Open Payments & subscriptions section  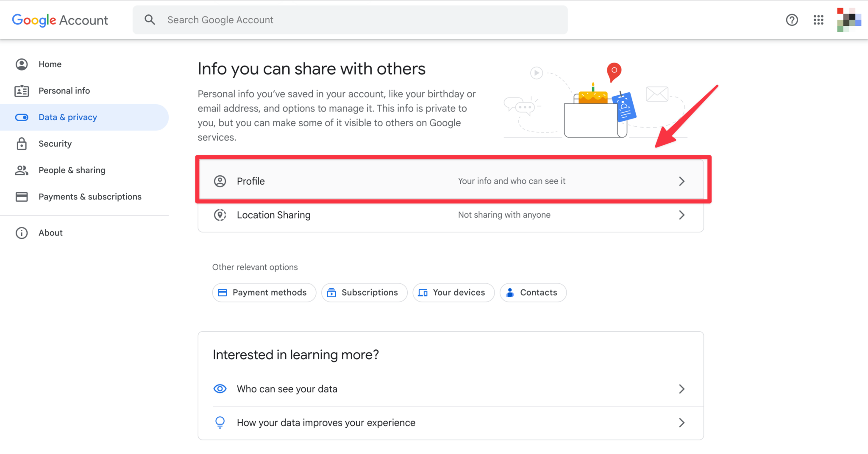pyautogui.click(x=90, y=197)
